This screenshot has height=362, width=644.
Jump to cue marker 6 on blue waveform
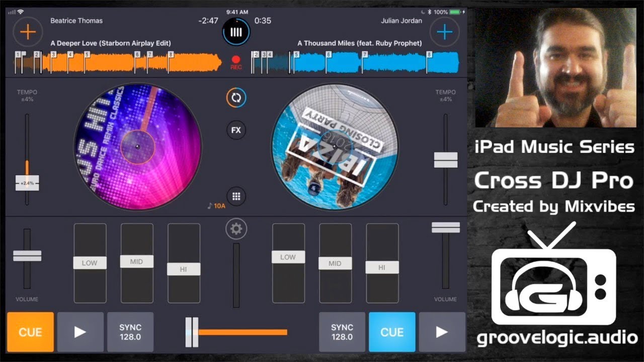pos(328,54)
